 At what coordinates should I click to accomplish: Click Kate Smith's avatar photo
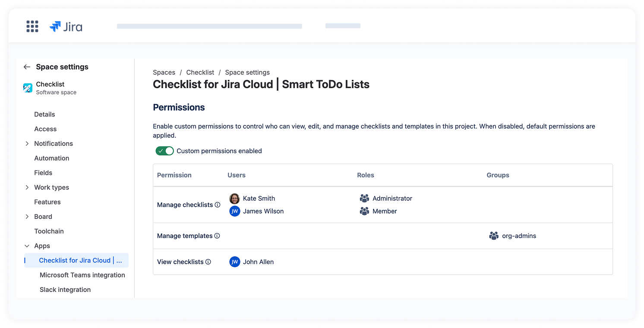point(234,199)
